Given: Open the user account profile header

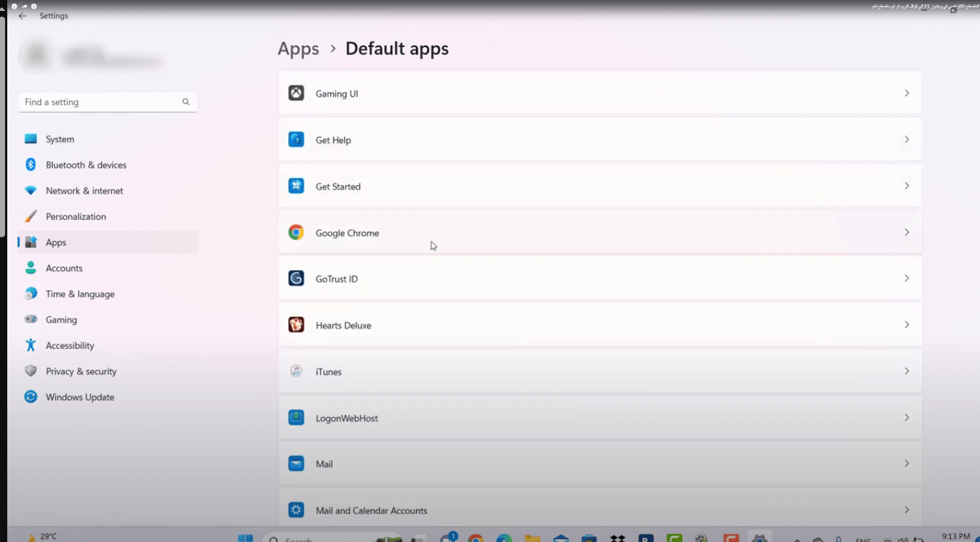Looking at the screenshot, I should click(x=91, y=55).
